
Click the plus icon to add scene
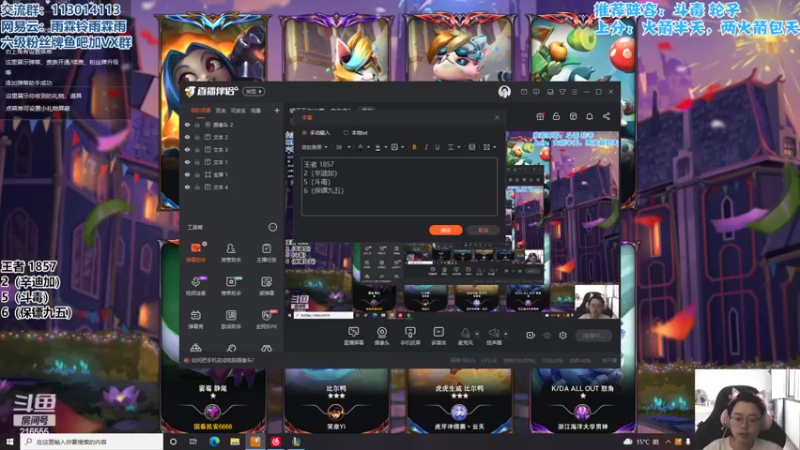(x=277, y=110)
